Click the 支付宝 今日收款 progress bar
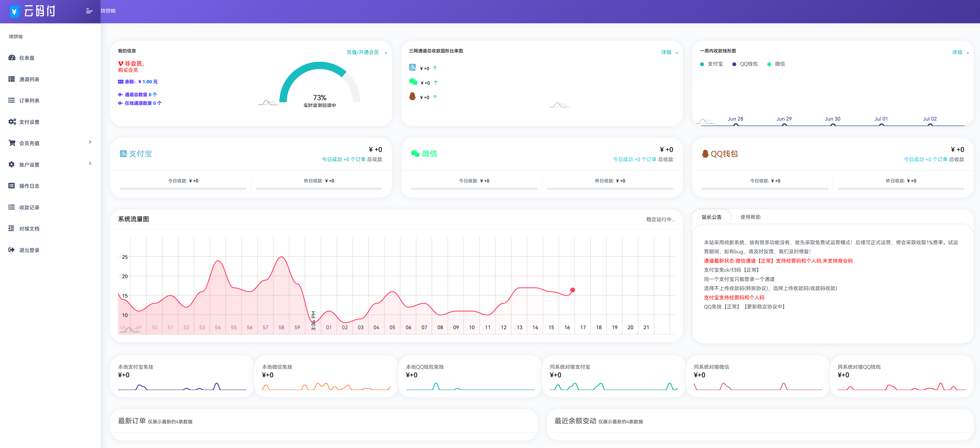The width and height of the screenshot is (980, 448). click(183, 188)
